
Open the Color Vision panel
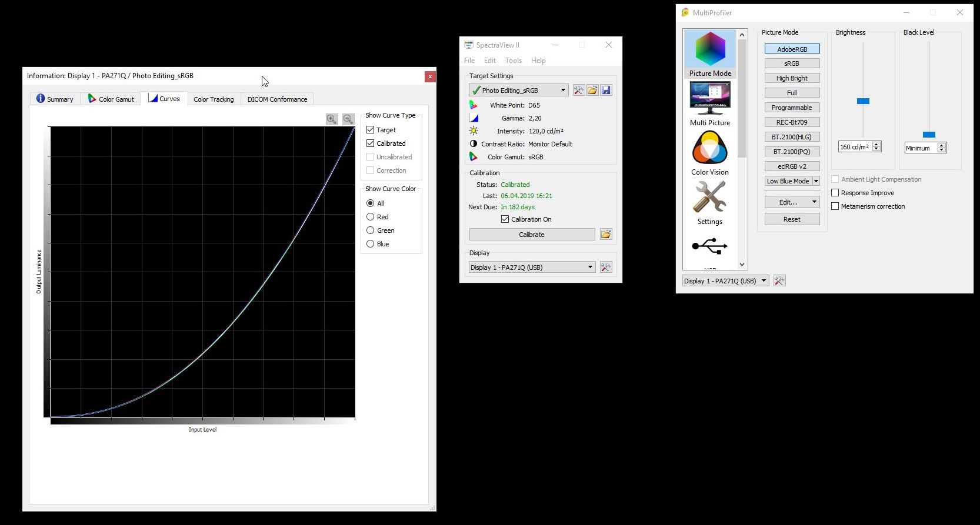(710, 153)
